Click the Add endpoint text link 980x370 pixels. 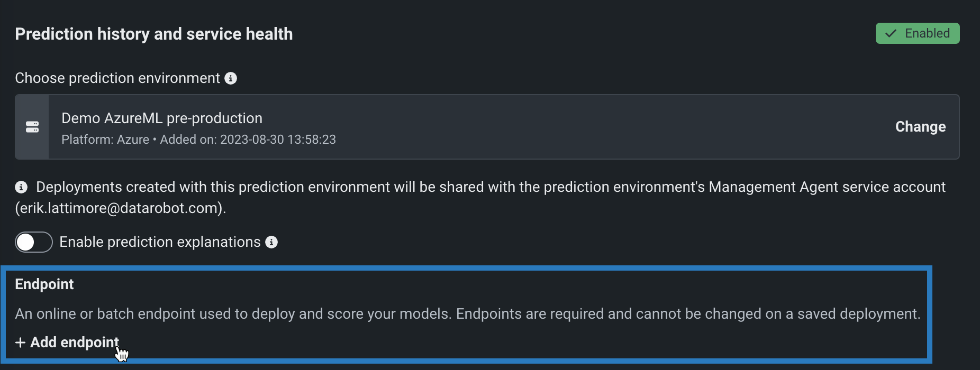point(74,343)
